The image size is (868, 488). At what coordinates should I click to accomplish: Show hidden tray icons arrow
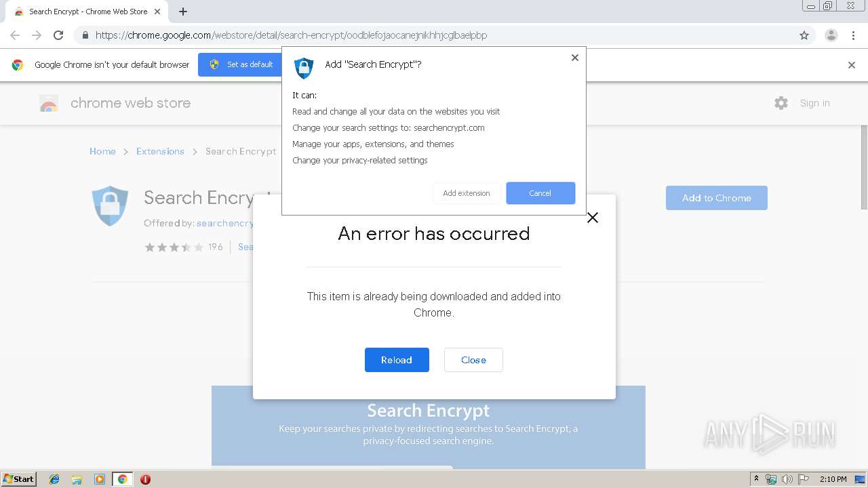point(756,479)
